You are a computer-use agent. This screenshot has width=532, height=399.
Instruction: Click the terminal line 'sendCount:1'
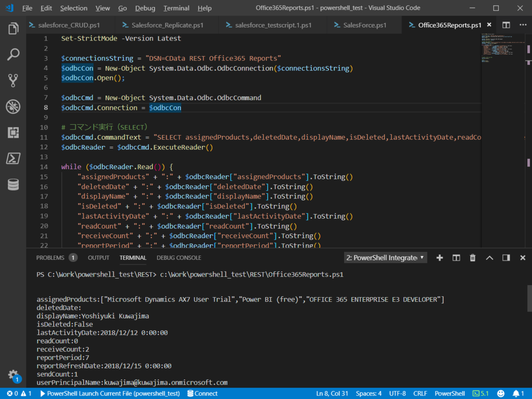pos(57,374)
